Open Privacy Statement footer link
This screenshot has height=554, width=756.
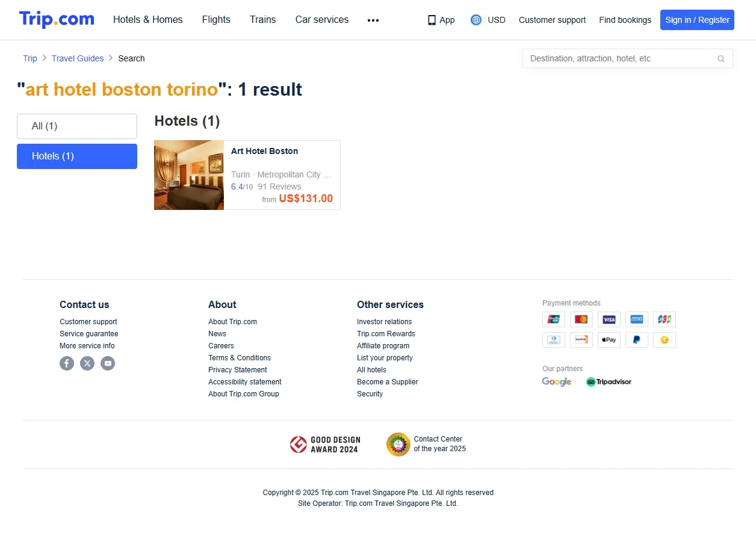pos(238,370)
